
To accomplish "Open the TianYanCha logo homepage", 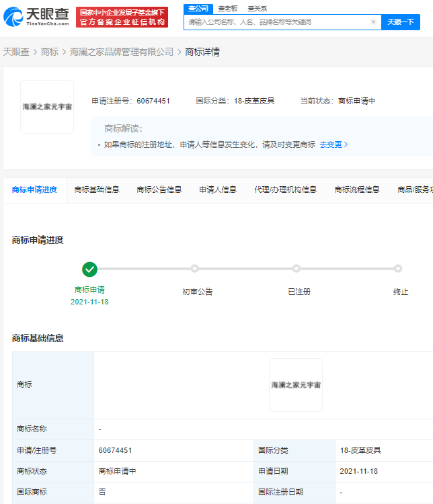I will click(x=36, y=17).
